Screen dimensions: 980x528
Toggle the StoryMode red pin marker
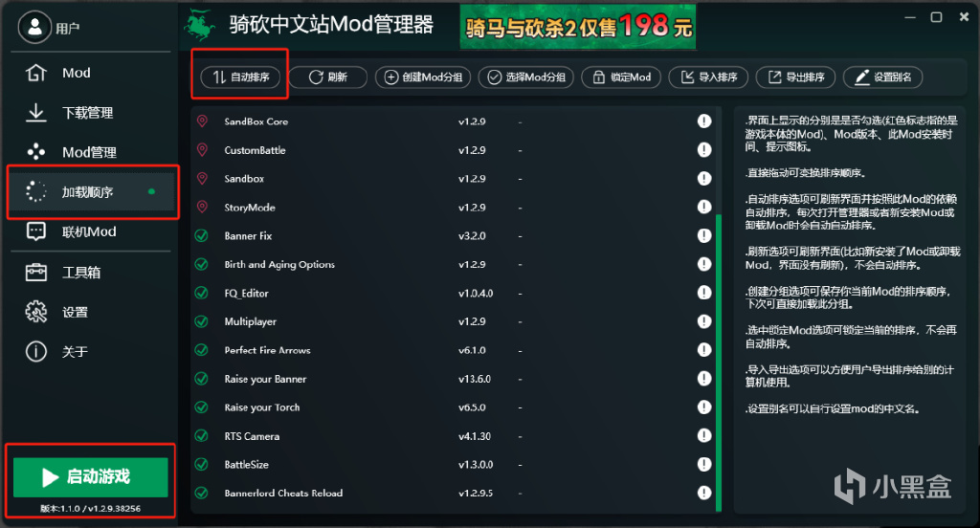click(x=202, y=207)
